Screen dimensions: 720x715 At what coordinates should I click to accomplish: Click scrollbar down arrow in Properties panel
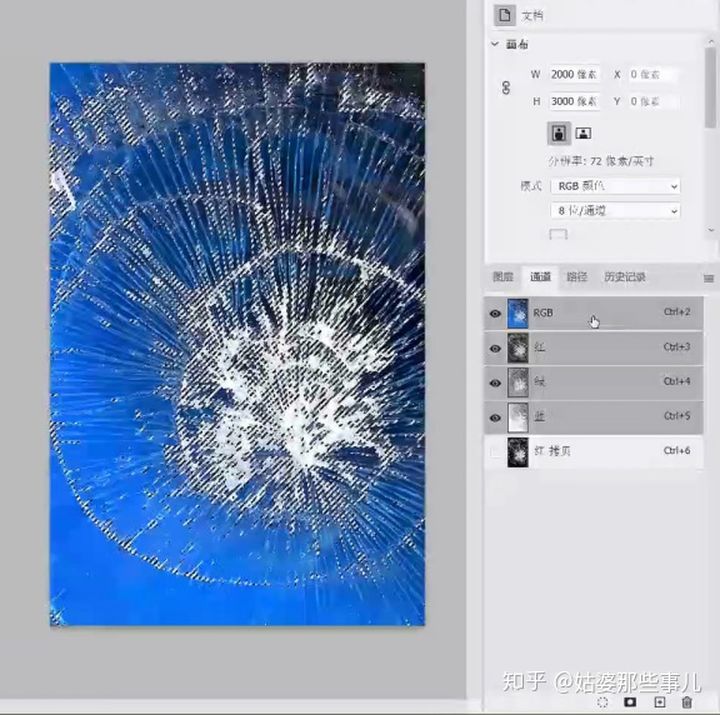[711, 230]
